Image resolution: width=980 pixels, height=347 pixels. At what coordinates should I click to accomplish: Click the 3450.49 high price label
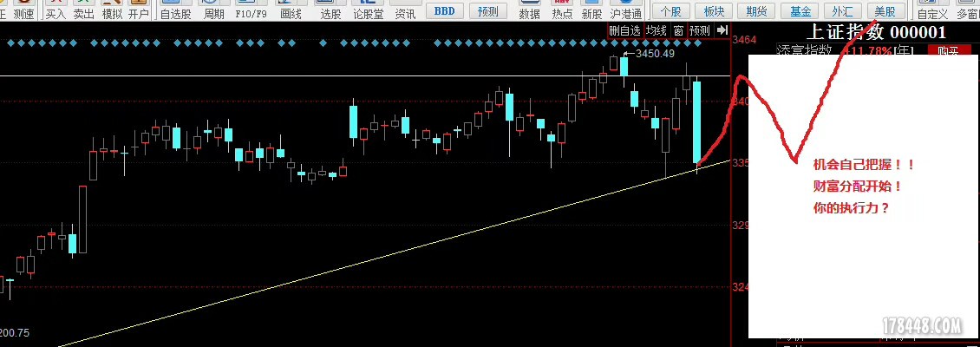tap(655, 54)
